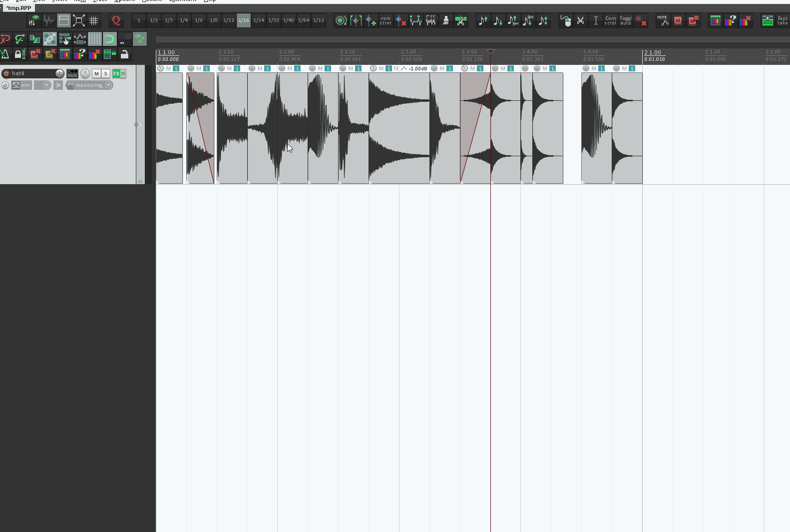
Task: Mute the hat4 track with M button
Action: [x=97, y=73]
